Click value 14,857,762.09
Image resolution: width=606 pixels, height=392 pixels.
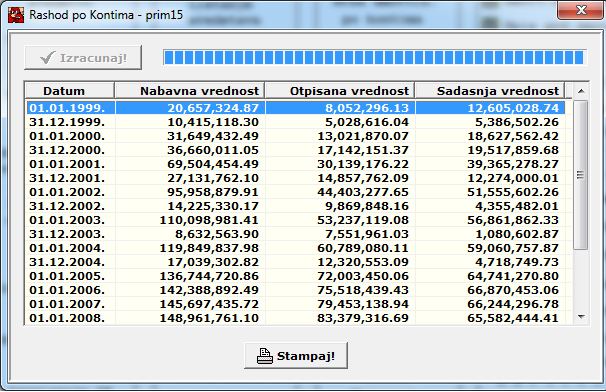click(x=363, y=178)
